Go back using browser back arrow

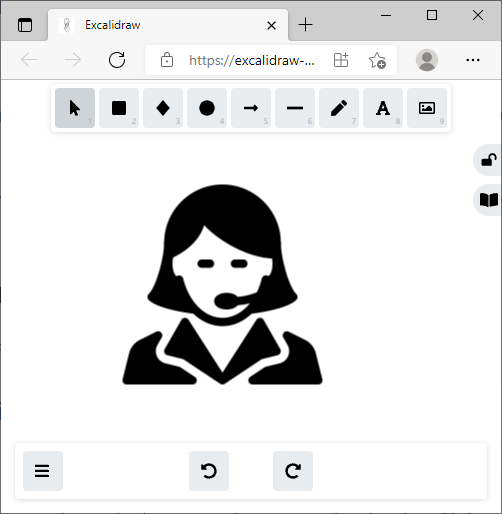[29, 60]
